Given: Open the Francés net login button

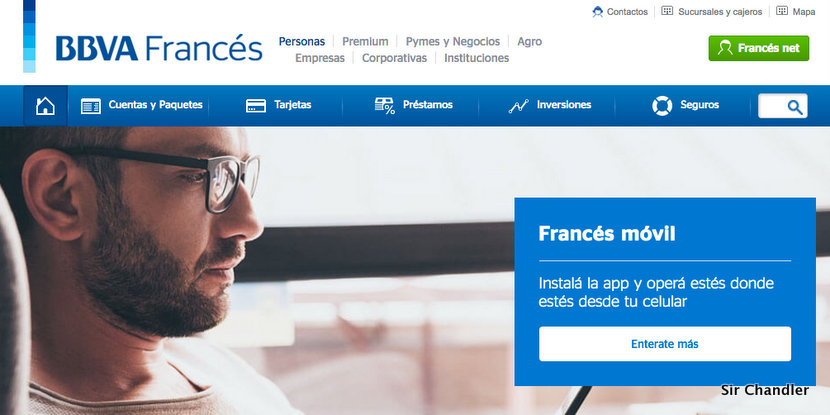Looking at the screenshot, I should point(759,48).
